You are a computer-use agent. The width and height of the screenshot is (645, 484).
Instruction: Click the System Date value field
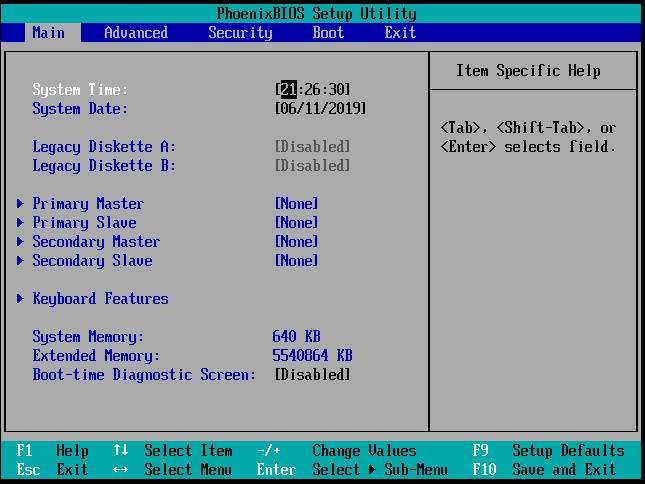click(x=320, y=108)
